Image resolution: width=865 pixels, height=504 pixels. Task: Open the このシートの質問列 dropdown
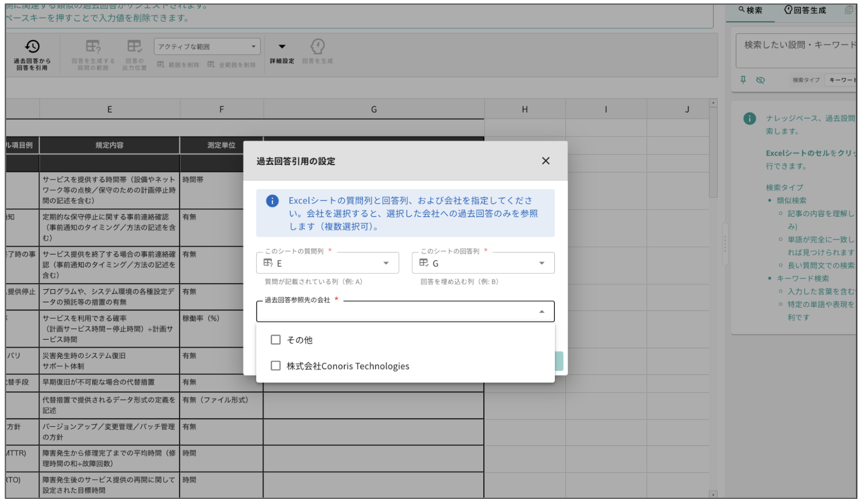pyautogui.click(x=327, y=263)
